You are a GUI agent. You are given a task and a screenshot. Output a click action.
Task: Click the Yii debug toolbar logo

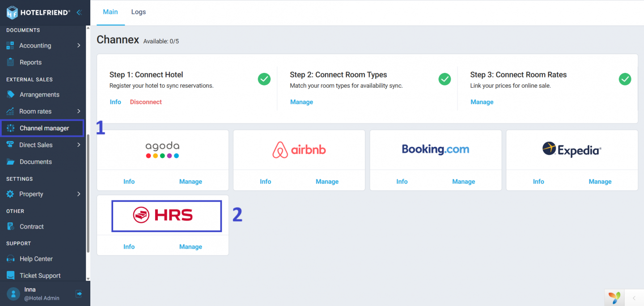tap(614, 297)
